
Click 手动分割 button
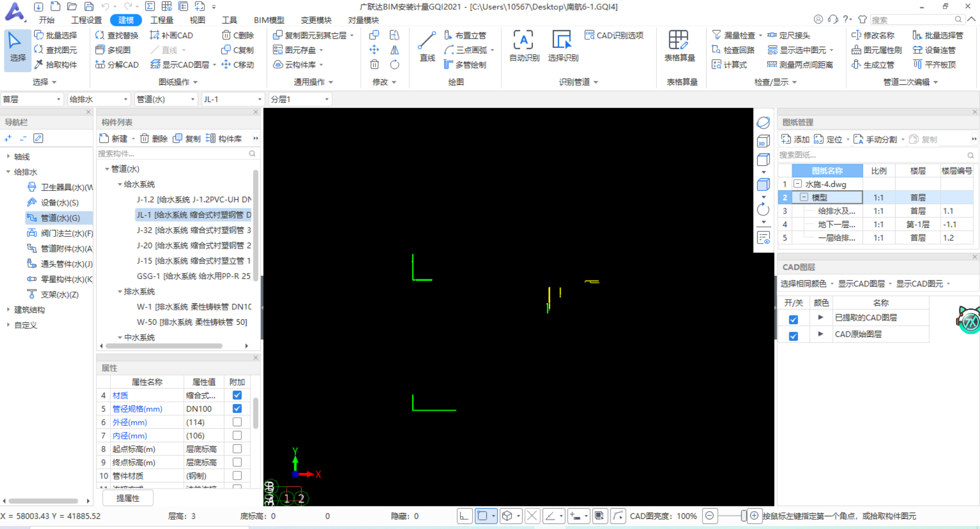[x=875, y=139]
